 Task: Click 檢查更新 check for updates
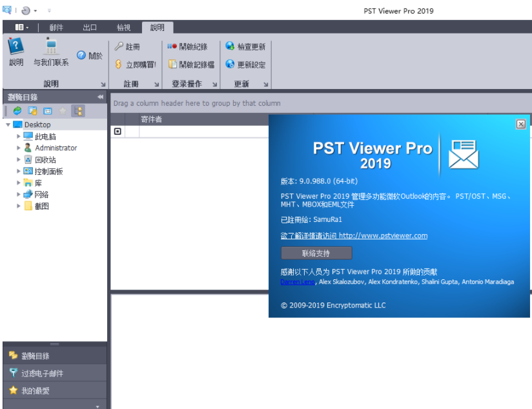(245, 46)
